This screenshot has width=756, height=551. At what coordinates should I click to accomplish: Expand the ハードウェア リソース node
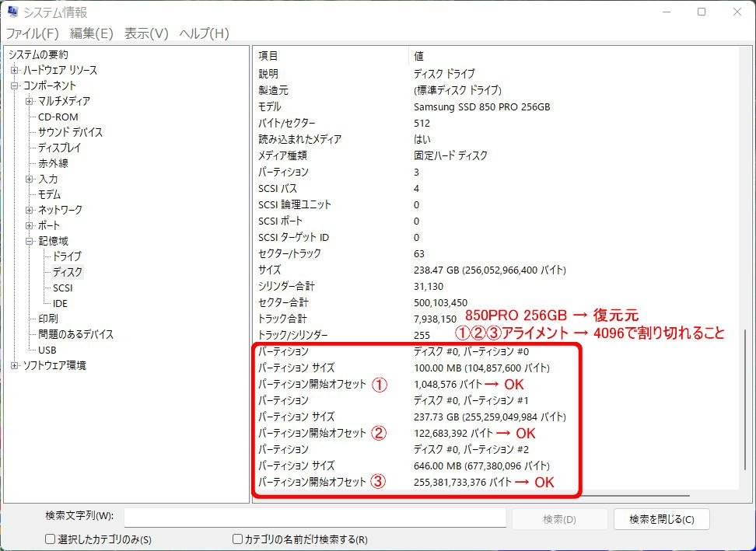coord(15,70)
